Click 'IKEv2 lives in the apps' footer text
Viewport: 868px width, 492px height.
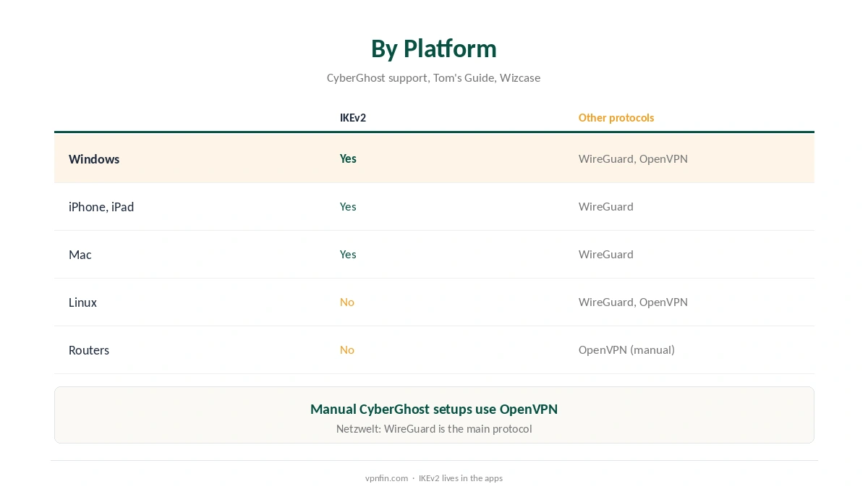(461, 478)
